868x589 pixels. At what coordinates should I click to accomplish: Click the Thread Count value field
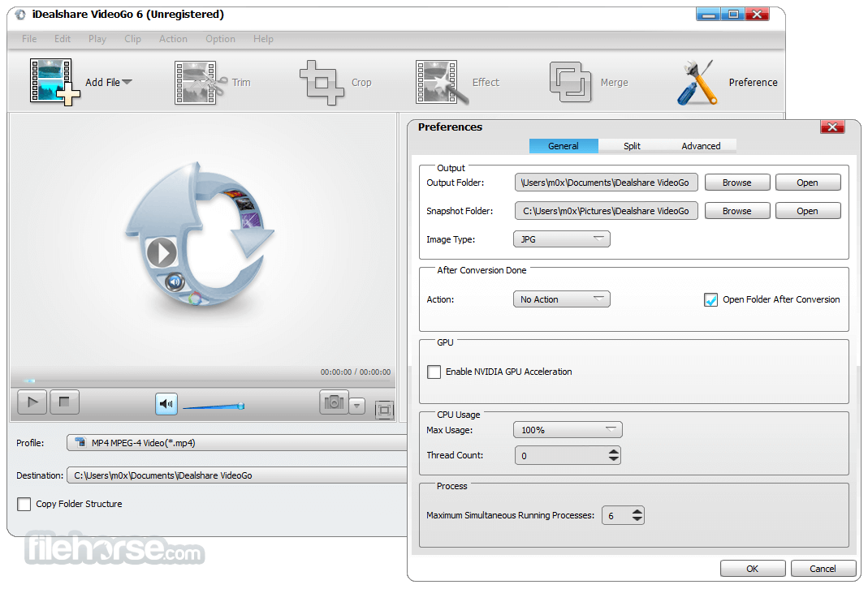(561, 456)
